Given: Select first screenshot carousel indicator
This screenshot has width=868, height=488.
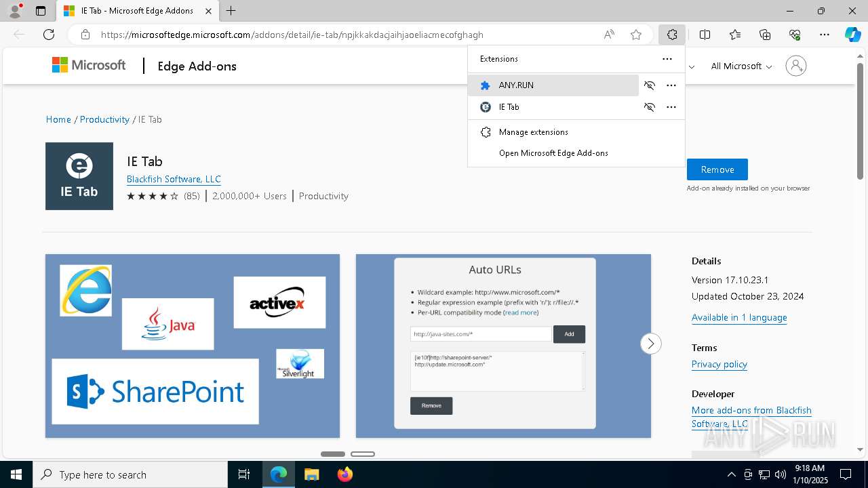Looking at the screenshot, I should coord(333,454).
